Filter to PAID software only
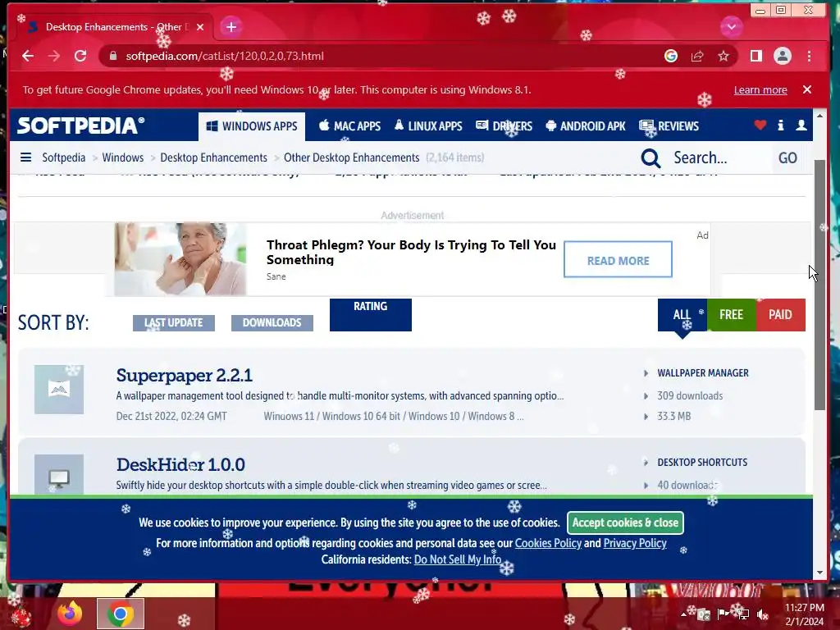The width and height of the screenshot is (840, 630). pos(781,314)
